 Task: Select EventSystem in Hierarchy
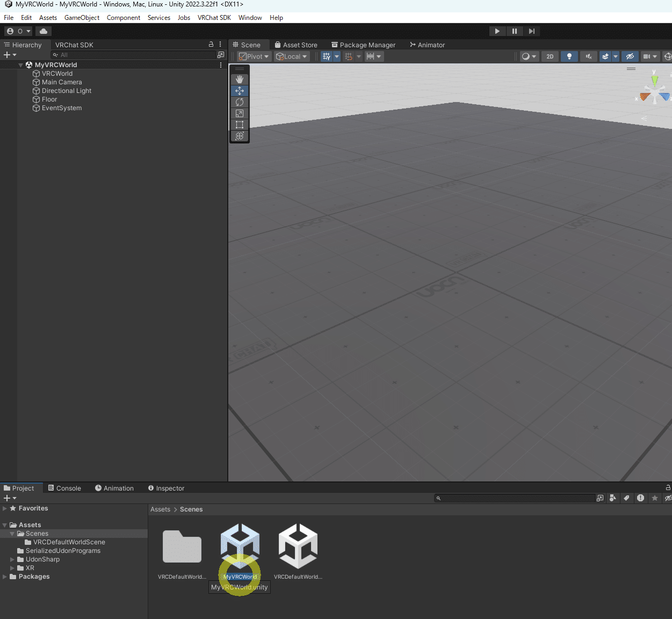(62, 108)
